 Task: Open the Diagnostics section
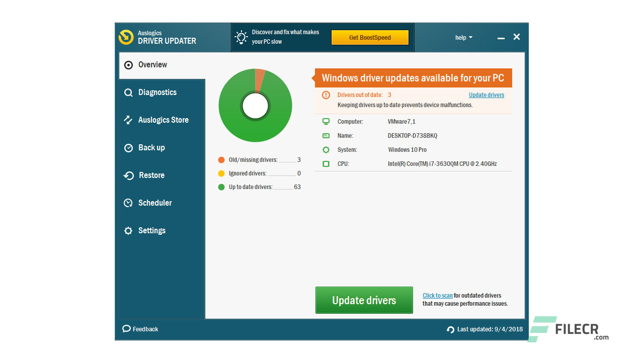pos(162,93)
